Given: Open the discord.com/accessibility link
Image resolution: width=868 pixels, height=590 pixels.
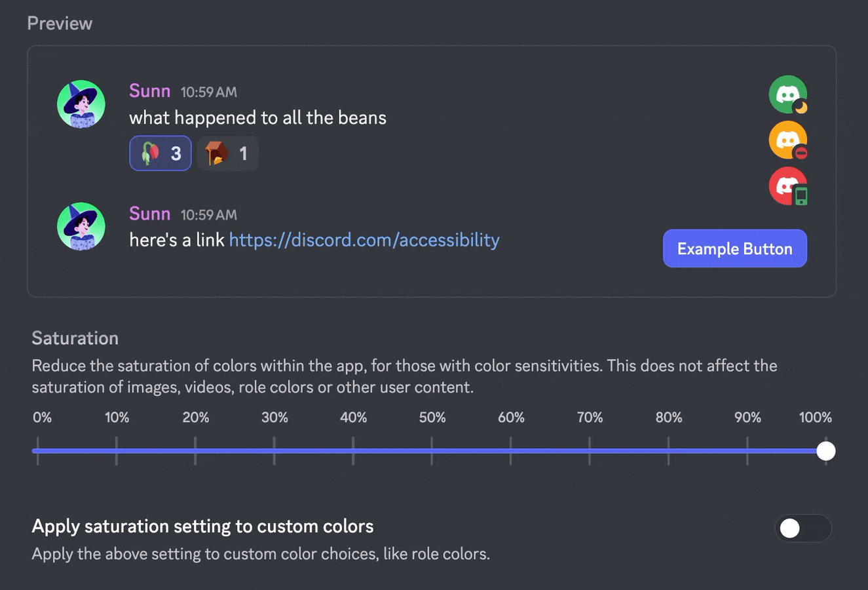Looking at the screenshot, I should click(364, 240).
